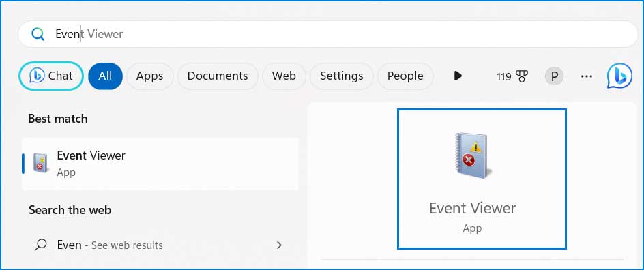Image resolution: width=644 pixels, height=270 pixels.
Task: Show more filters with the play arrow
Action: coord(458,76)
